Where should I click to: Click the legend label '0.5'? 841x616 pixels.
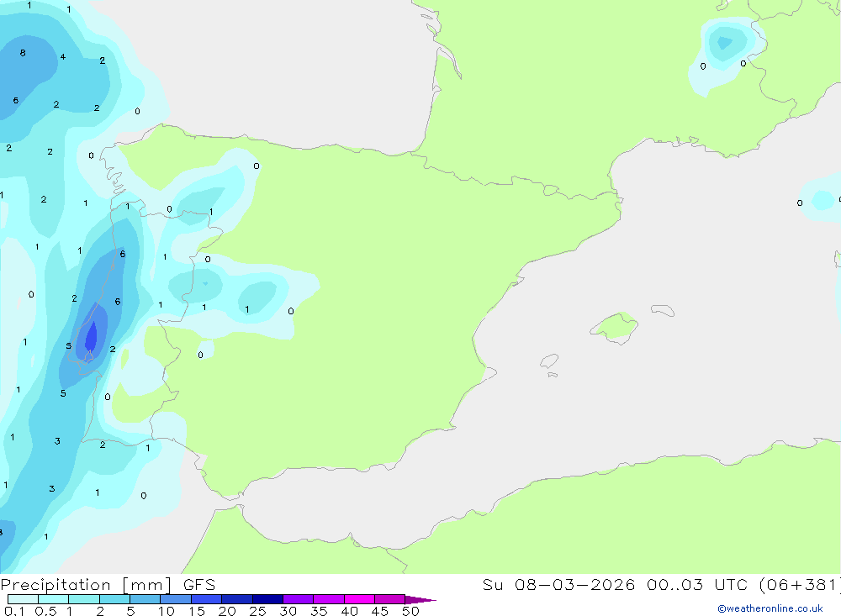pos(45,611)
